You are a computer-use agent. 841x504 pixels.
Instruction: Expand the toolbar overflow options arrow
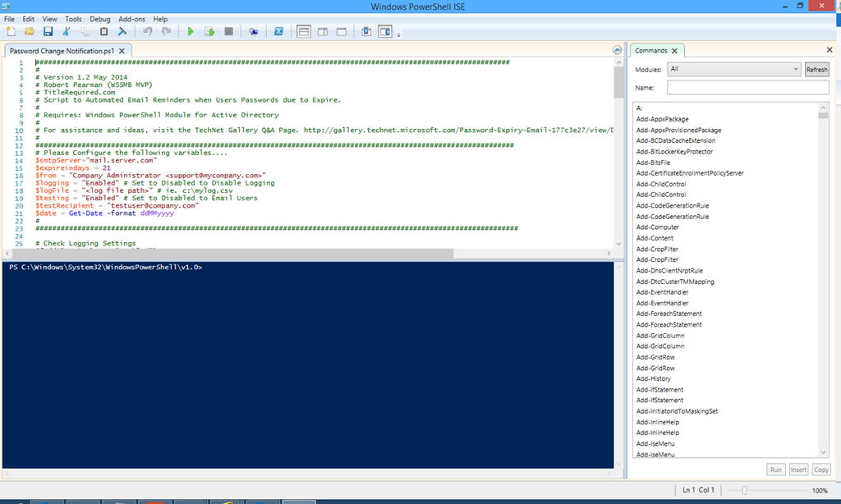pos(399,34)
